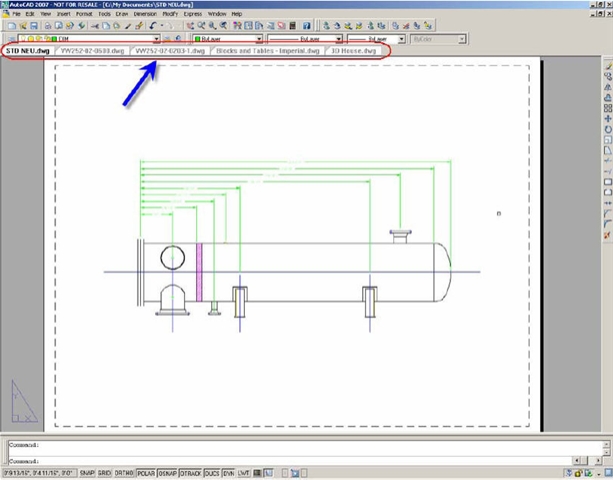Screen dimensions: 613x480
Task: Open the Draw menu
Action: 122,14
